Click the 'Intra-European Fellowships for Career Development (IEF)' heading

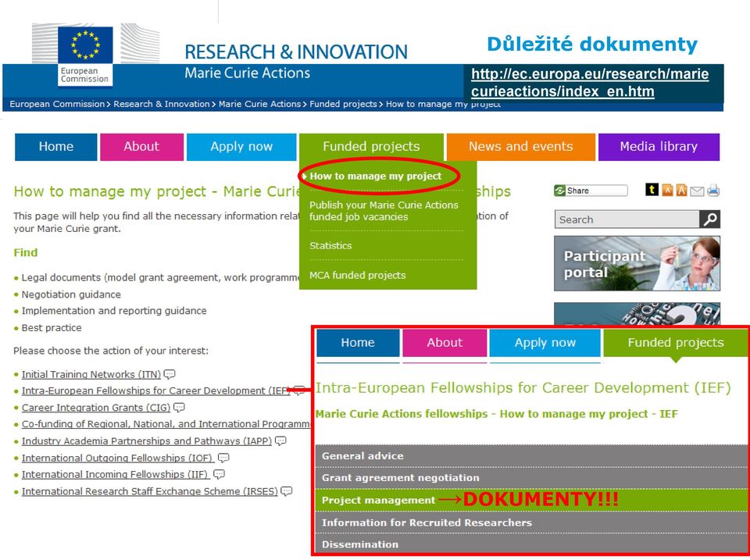click(523, 388)
